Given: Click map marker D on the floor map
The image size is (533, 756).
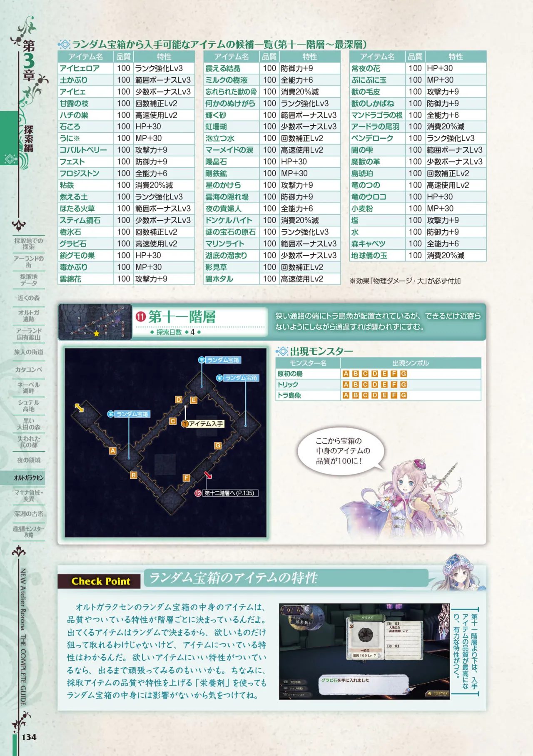Looking at the screenshot, I should [x=179, y=400].
